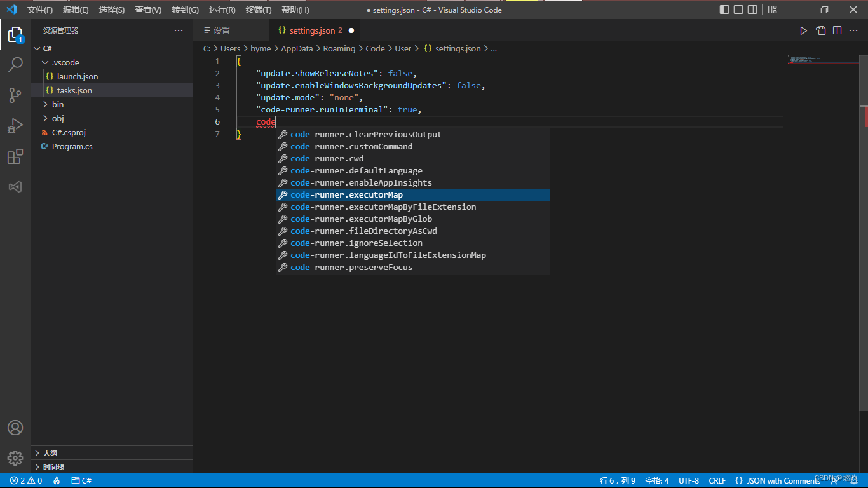
Task: Change indentation via 空格: 4
Action: tap(657, 480)
